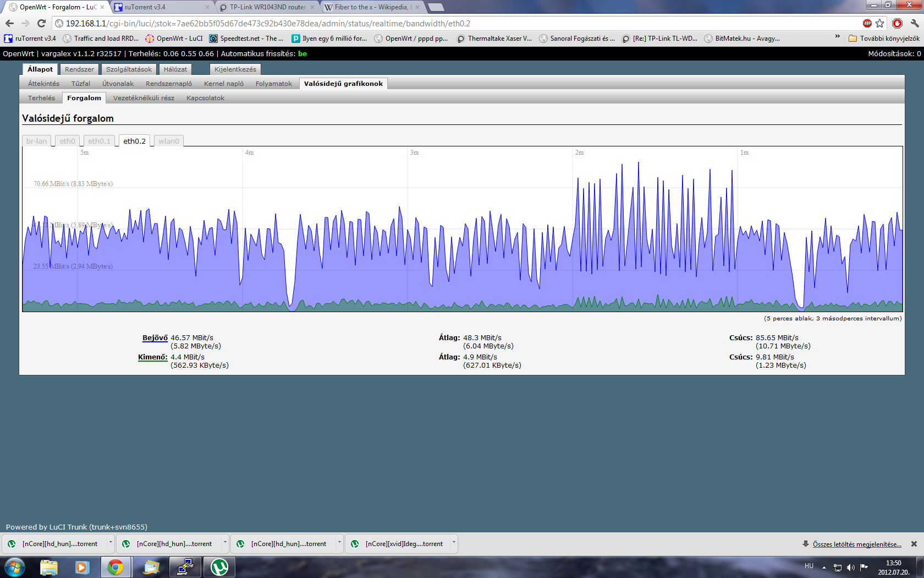Open Powered by LuCI Trunk link
The image size is (924, 578).
(x=76, y=527)
